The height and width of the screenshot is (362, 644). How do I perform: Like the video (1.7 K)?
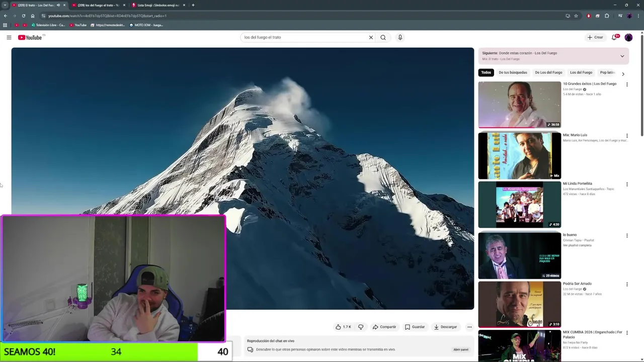[343, 327]
